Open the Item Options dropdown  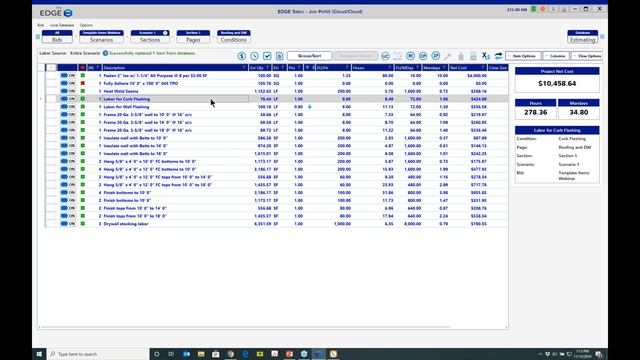point(523,56)
